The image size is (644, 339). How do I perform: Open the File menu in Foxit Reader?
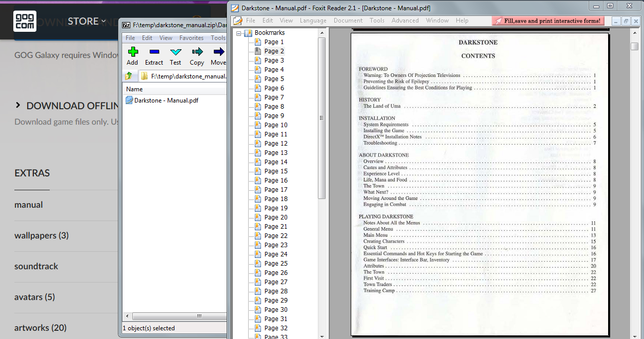[251, 21]
